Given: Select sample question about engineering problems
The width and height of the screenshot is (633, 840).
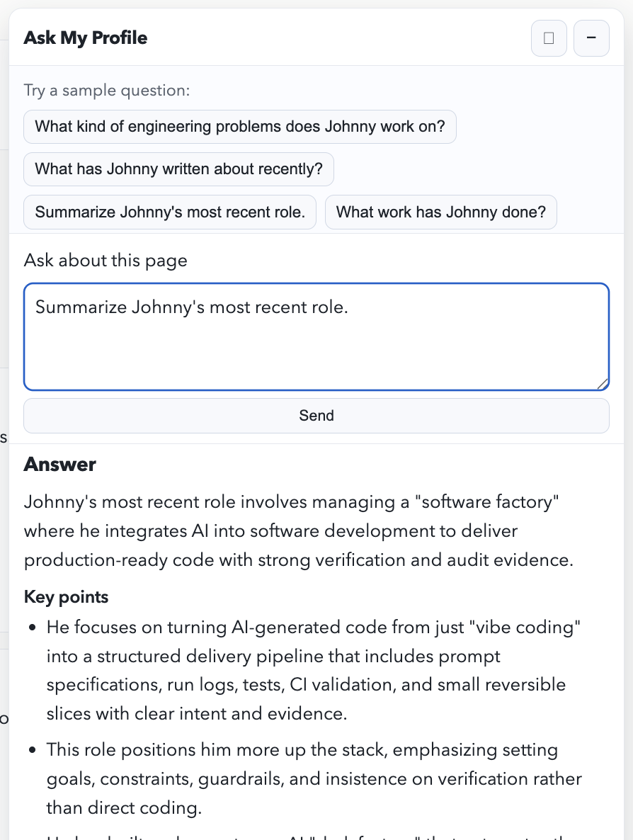Looking at the screenshot, I should pos(240,127).
